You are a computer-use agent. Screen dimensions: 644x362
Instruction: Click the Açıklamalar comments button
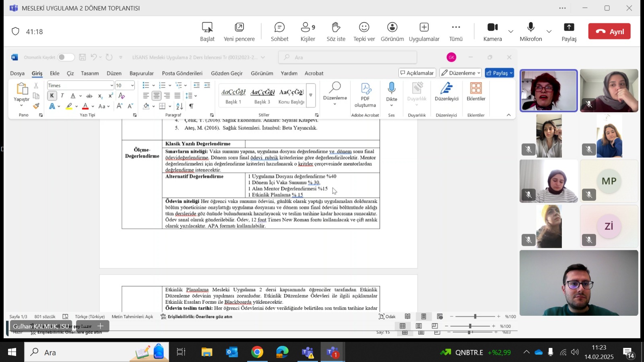click(x=417, y=73)
